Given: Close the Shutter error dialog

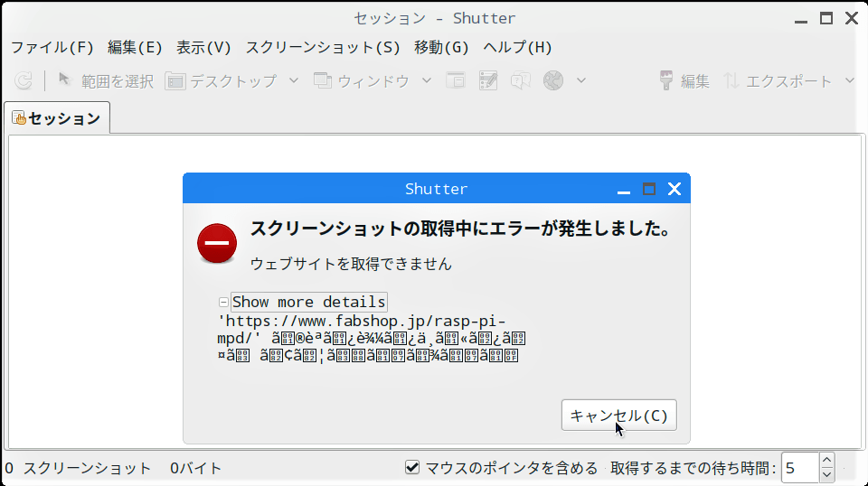Looking at the screenshot, I should pos(675,189).
